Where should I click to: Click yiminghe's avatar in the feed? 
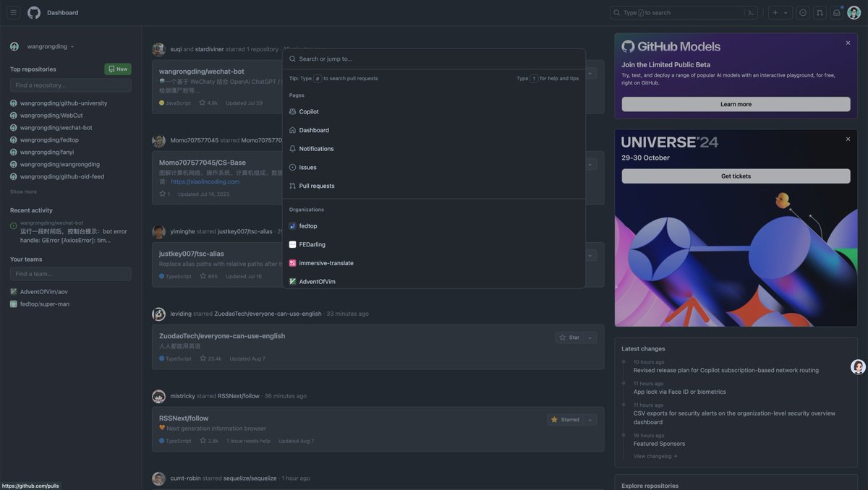pos(158,231)
